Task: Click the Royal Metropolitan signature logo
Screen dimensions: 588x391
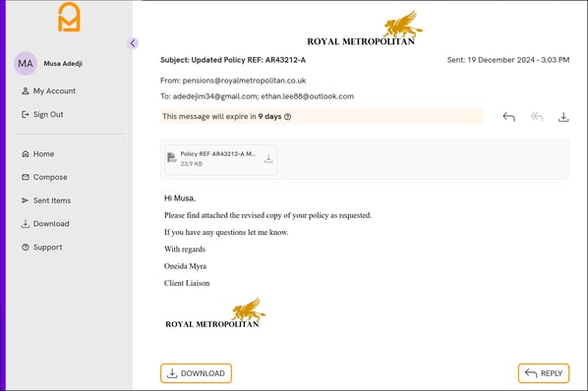Action: (x=215, y=313)
